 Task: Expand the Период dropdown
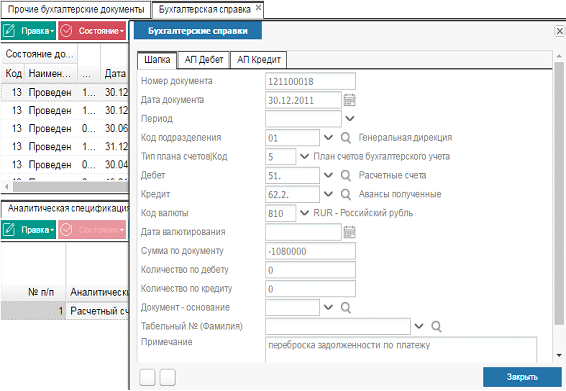[350, 118]
